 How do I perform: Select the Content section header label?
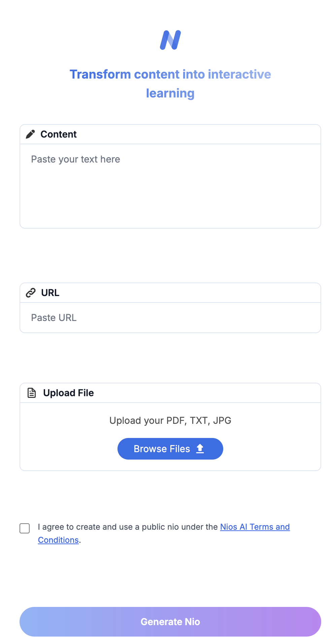pyautogui.click(x=59, y=134)
